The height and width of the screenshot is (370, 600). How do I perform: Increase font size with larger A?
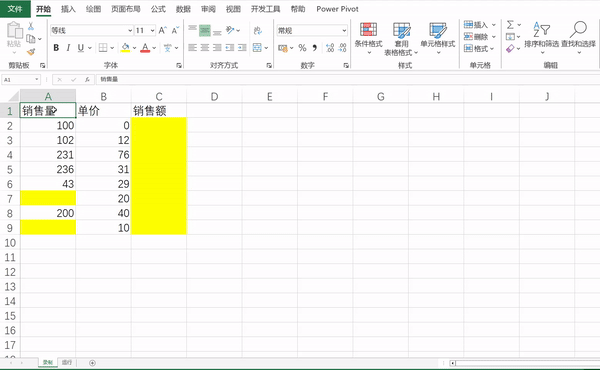tap(162, 30)
